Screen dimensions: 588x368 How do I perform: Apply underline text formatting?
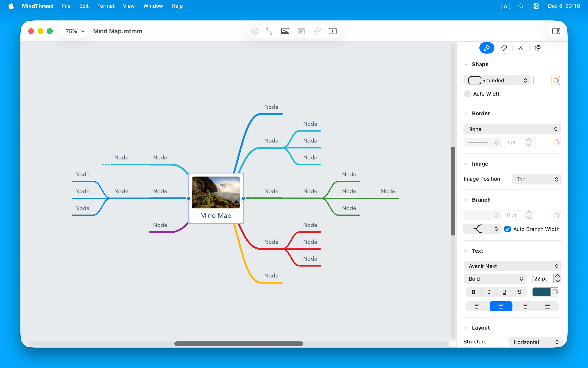pos(504,292)
